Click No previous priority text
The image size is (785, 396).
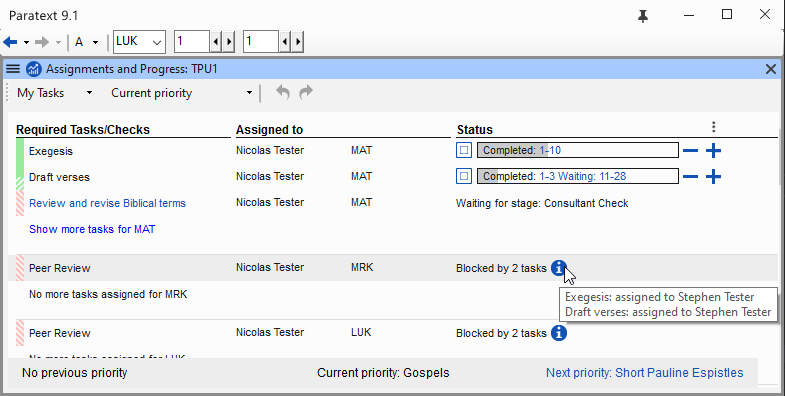click(75, 373)
